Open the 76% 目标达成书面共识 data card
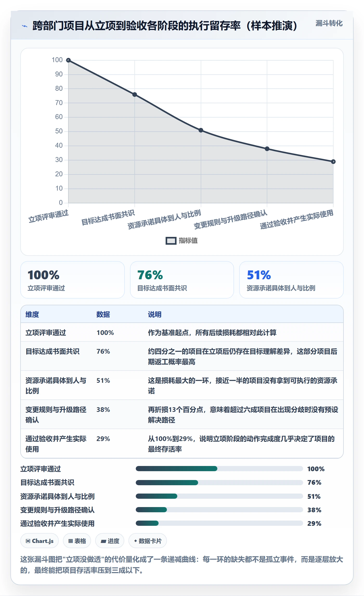This screenshot has width=364, height=596. [x=182, y=280]
